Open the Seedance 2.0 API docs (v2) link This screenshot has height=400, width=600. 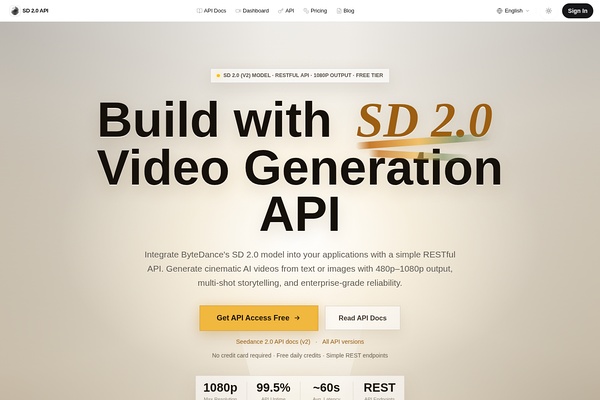(273, 341)
